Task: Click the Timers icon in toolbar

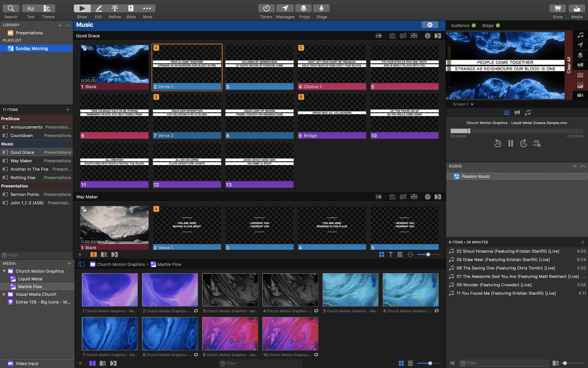Action: [x=266, y=8]
